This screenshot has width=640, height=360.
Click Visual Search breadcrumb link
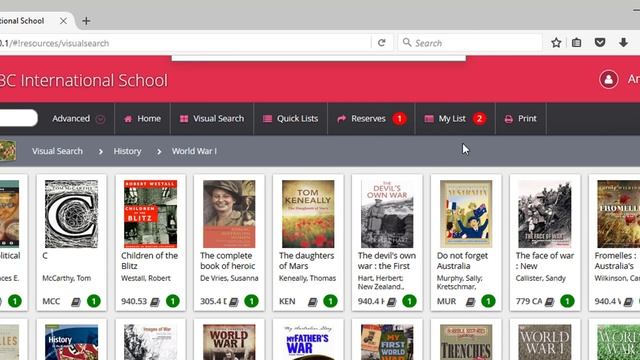57,151
